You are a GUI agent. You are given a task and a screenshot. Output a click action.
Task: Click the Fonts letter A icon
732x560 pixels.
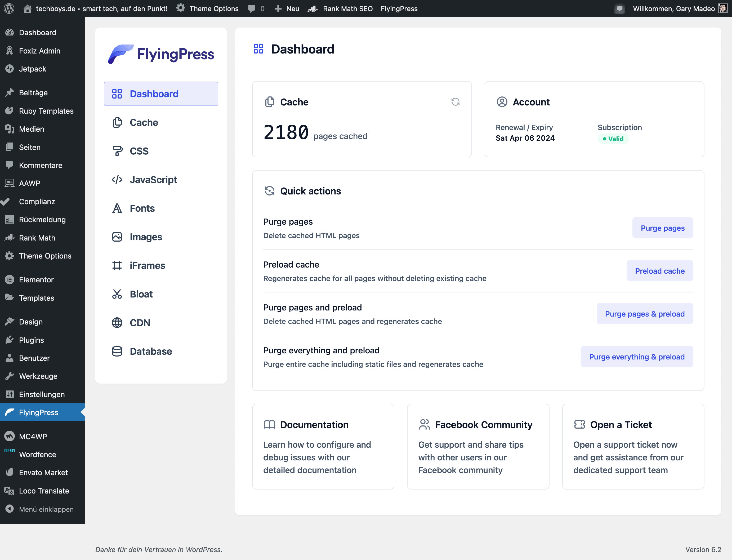click(x=117, y=208)
